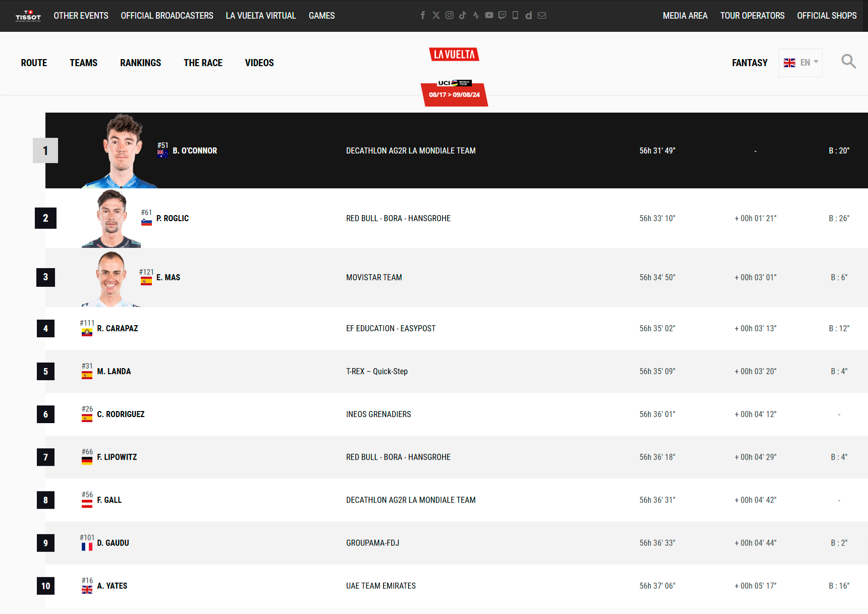
Task: Open OTHER EVENTS link
Action: click(81, 16)
